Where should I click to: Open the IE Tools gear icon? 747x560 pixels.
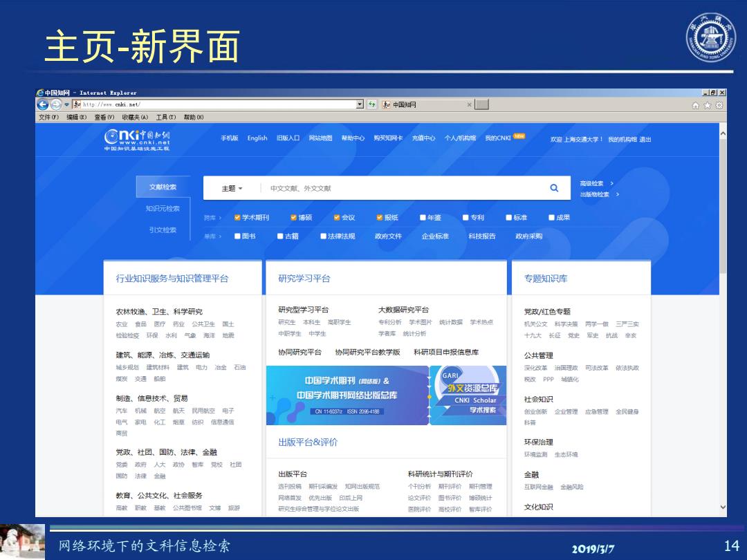click(x=719, y=105)
